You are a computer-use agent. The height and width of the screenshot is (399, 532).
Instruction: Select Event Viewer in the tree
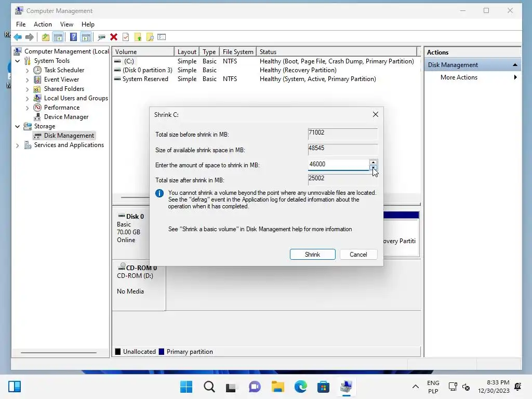point(61,79)
